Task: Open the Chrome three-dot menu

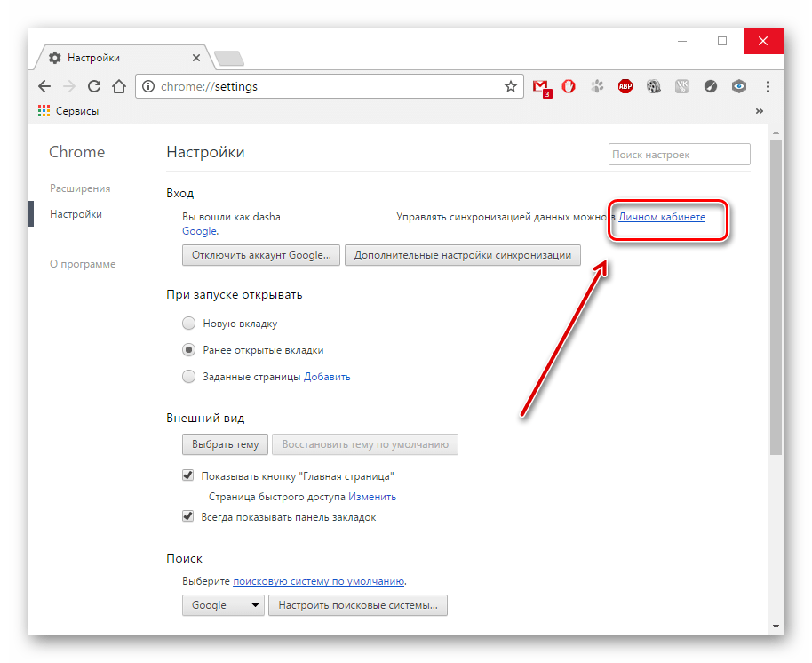Action: (768, 86)
